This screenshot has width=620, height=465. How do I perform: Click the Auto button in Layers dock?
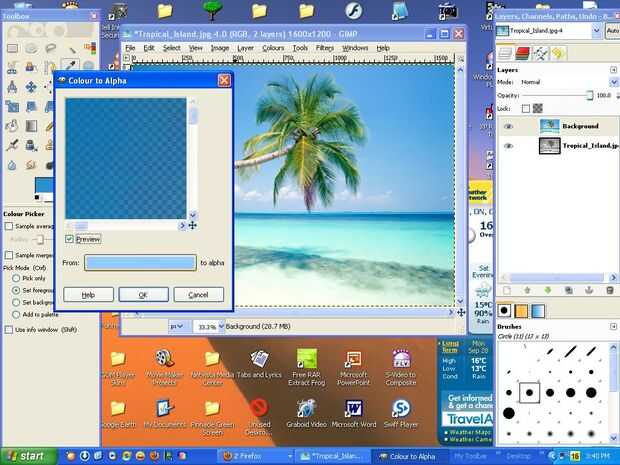(612, 31)
